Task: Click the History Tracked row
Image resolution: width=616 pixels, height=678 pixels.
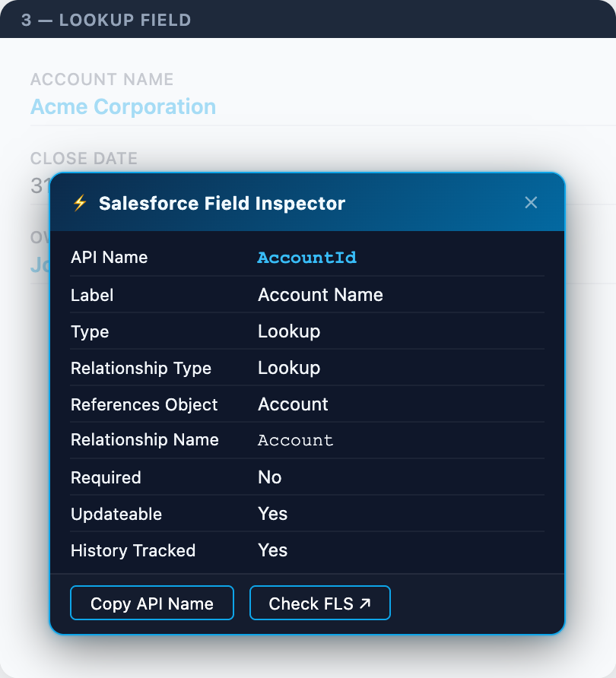Action: coord(133,550)
